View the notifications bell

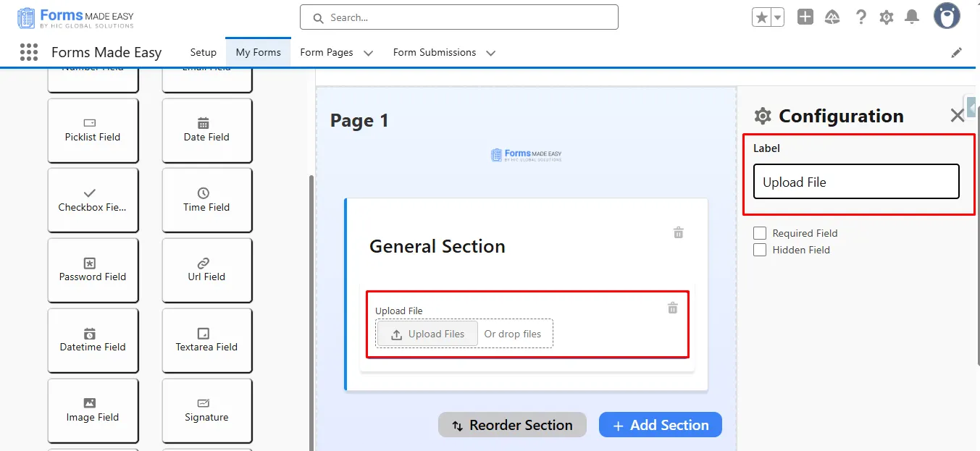913,17
